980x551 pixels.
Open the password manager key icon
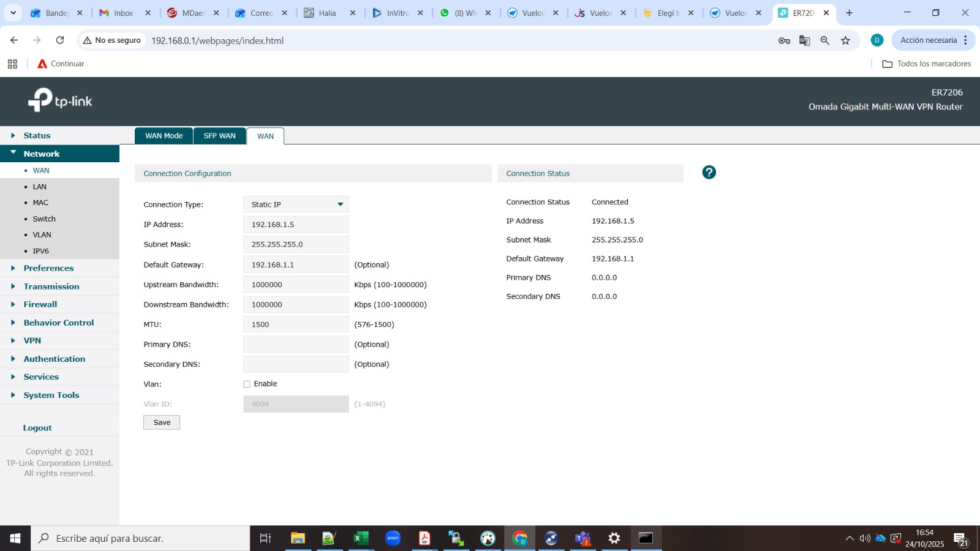point(784,40)
